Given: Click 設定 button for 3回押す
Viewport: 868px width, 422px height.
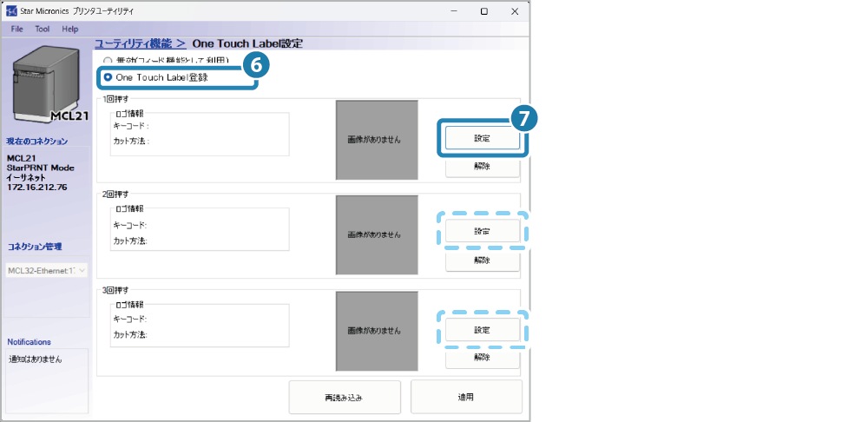Looking at the screenshot, I should coord(482,330).
